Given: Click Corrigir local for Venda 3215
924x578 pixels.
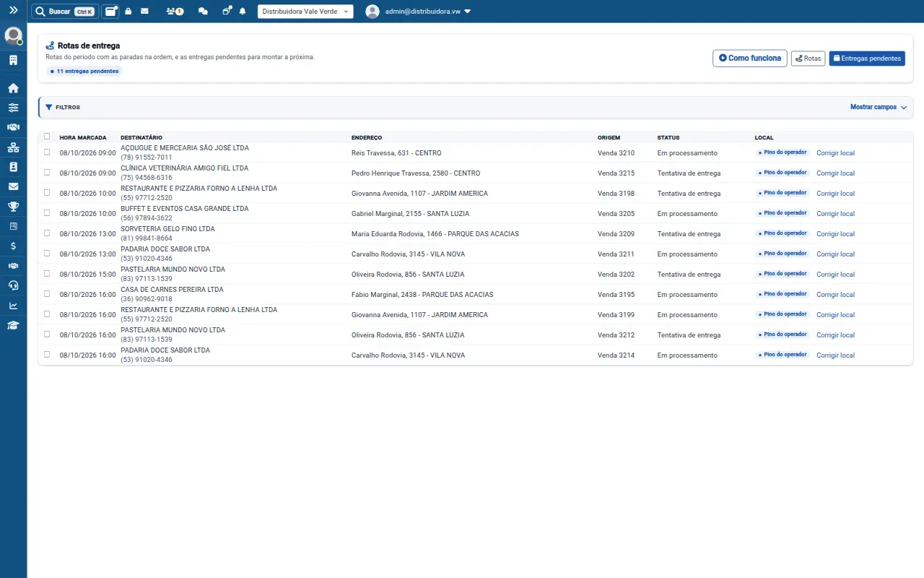Looking at the screenshot, I should click(x=835, y=173).
